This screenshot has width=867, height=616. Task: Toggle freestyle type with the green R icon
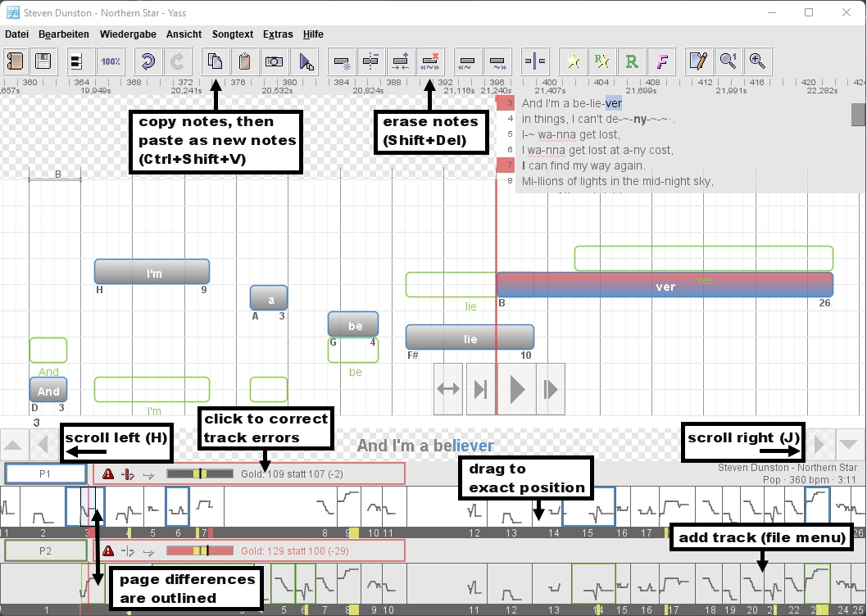pos(631,61)
